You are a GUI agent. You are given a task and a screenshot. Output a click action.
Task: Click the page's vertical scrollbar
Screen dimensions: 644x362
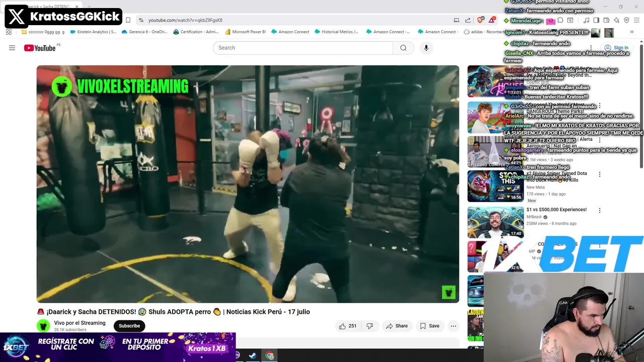(x=641, y=107)
